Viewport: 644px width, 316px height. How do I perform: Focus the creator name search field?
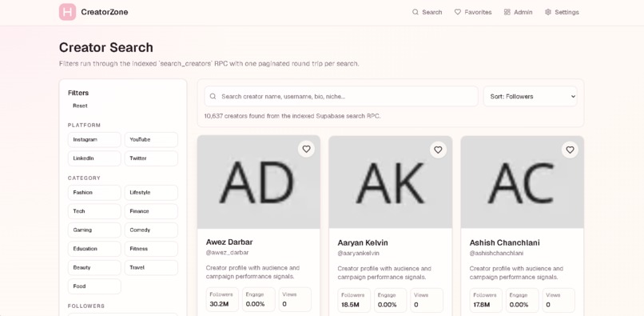point(341,96)
